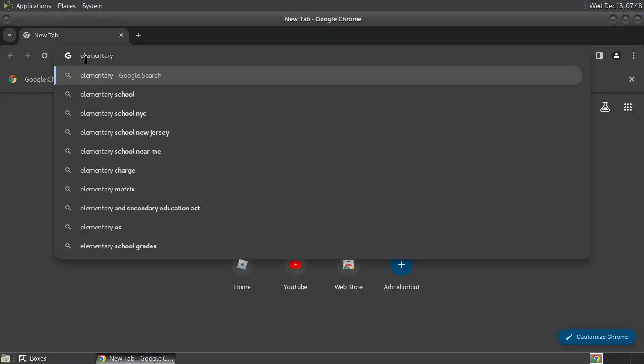Click the Reload page icon
The image size is (644, 364).
coord(45,55)
